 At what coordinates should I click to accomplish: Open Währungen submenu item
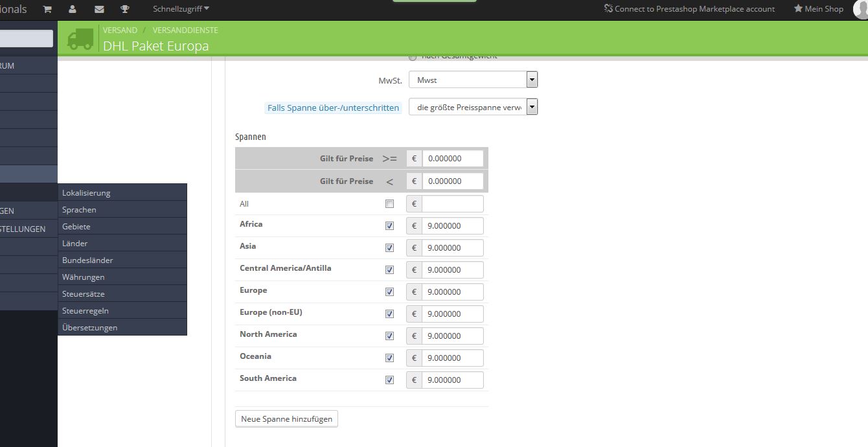click(x=122, y=277)
